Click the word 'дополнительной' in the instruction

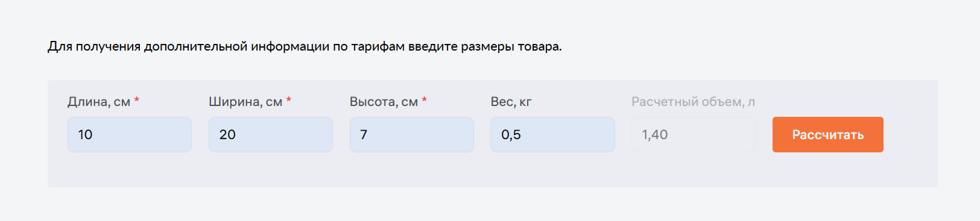[x=195, y=47]
